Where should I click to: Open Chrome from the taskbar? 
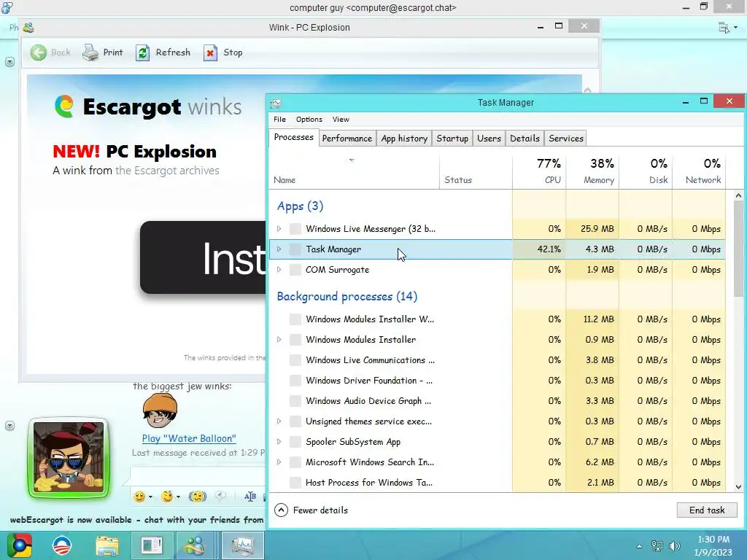20,545
